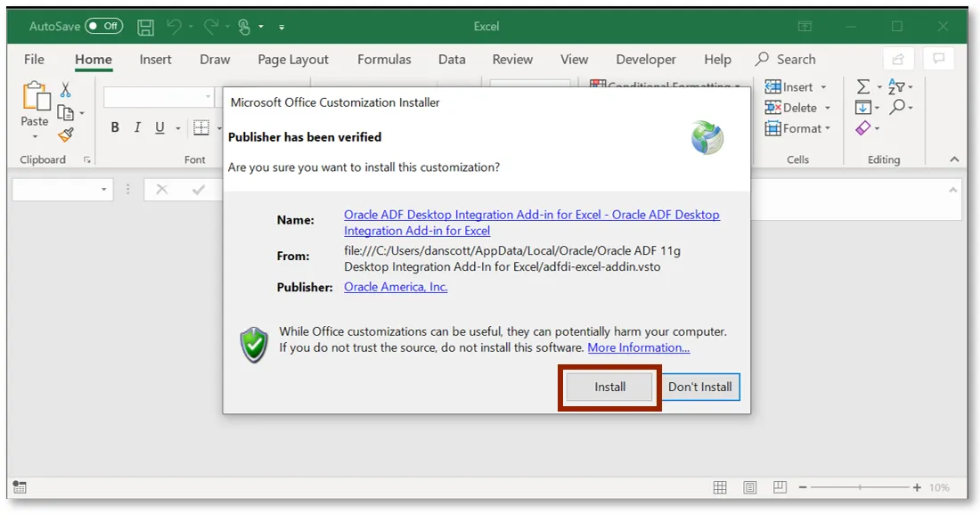This screenshot has height=522, width=980.
Task: Open the Review tab
Action: pos(512,60)
